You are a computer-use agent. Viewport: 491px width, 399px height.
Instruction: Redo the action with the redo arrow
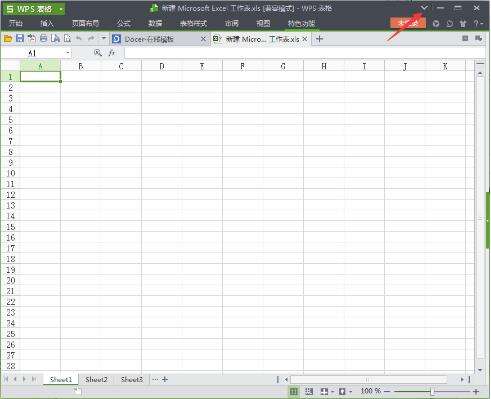point(91,39)
